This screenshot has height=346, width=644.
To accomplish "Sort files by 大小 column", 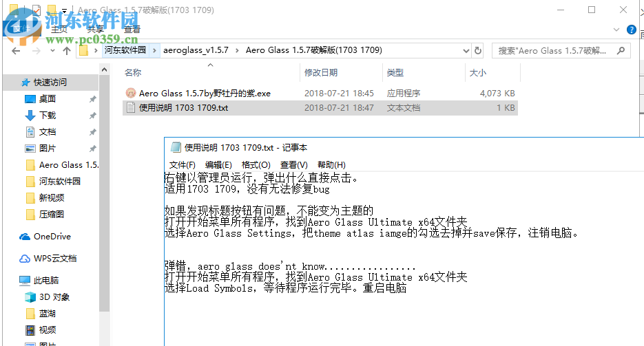I will pyautogui.click(x=477, y=73).
